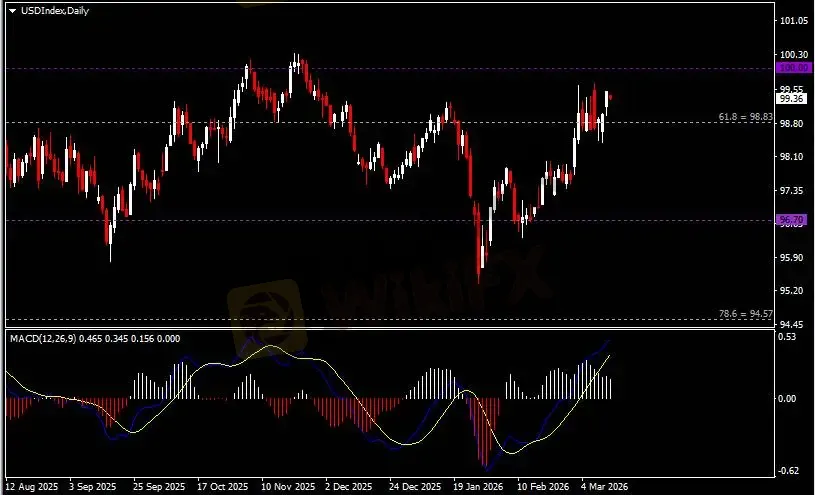The height and width of the screenshot is (495, 815).
Task: Select the Fibonacci label 78.6 = 94.57
Action: 746,314
